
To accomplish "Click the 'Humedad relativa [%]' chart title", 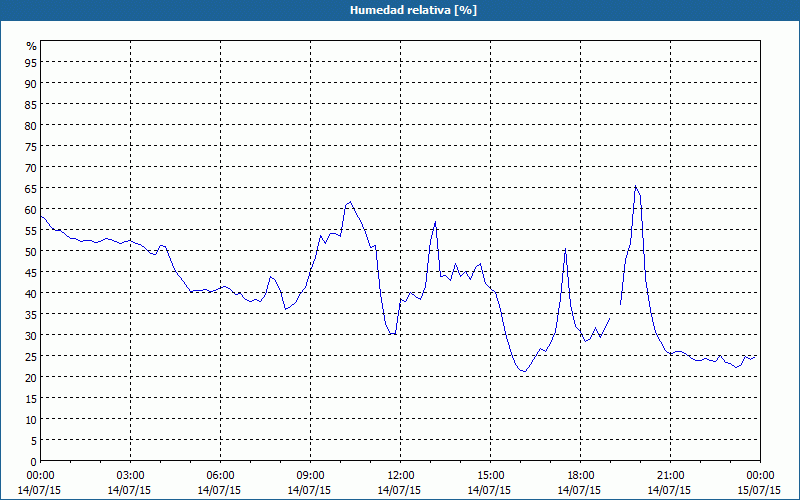I will tap(413, 10).
